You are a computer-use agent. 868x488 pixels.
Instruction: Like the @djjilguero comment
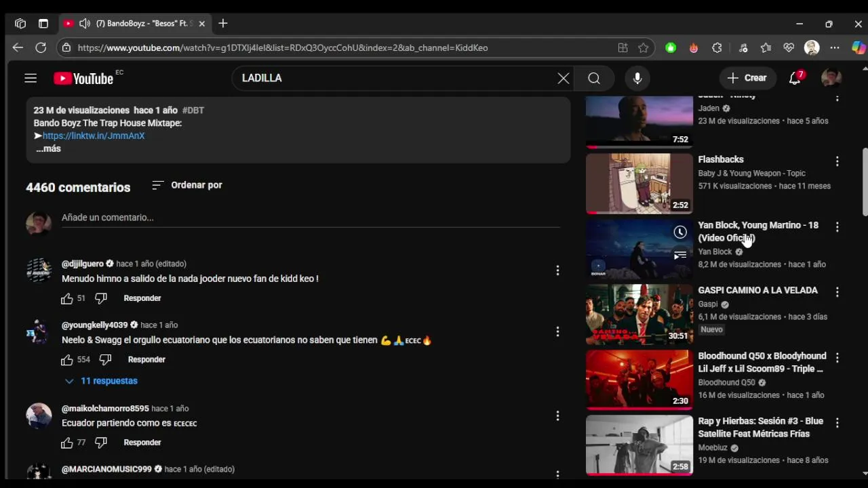(67, 298)
